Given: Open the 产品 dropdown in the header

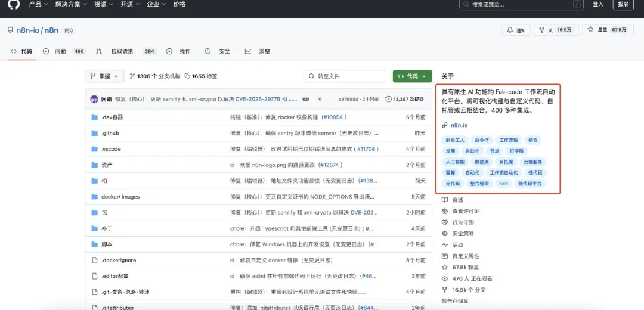Looking at the screenshot, I should [x=39, y=5].
